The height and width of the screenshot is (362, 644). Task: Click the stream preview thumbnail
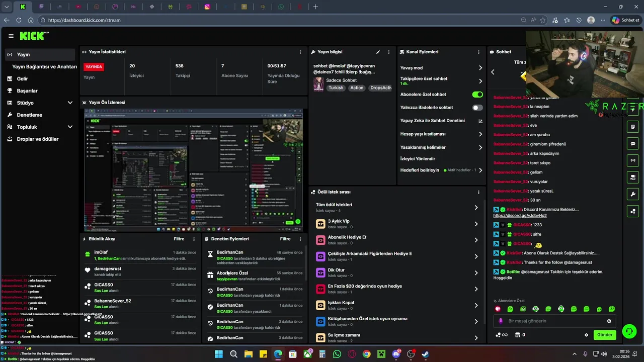click(193, 170)
